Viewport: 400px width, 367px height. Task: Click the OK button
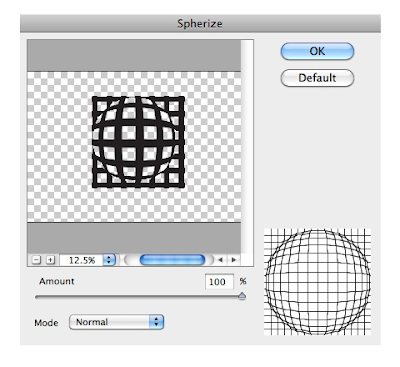coord(317,51)
